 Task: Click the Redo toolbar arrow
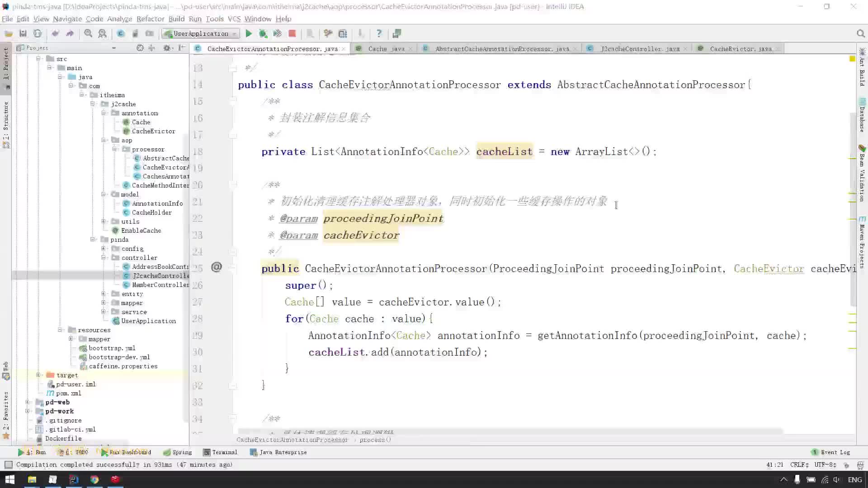(70, 33)
